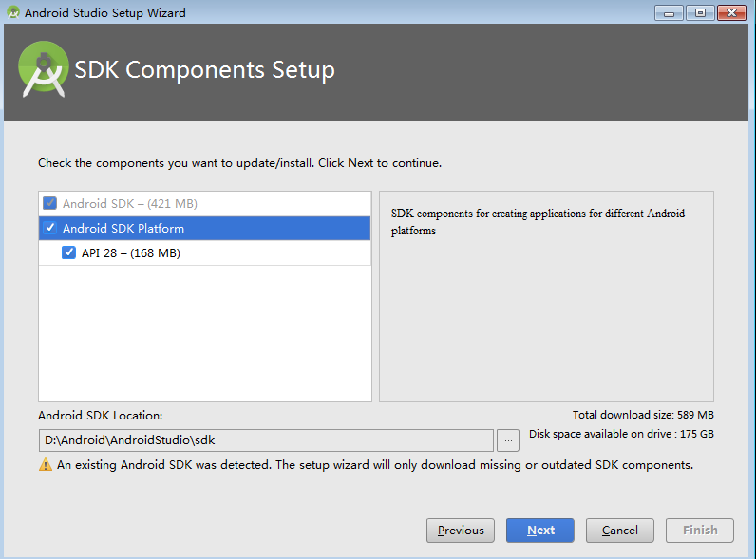Click the SDK components description panel
The image size is (756, 559).
click(x=546, y=296)
